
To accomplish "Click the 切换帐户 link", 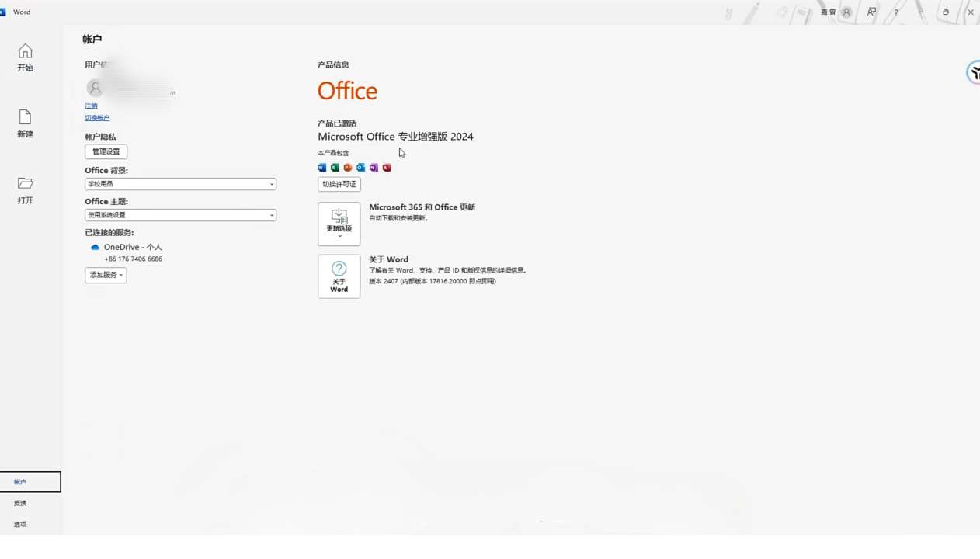I will pyautogui.click(x=97, y=118).
